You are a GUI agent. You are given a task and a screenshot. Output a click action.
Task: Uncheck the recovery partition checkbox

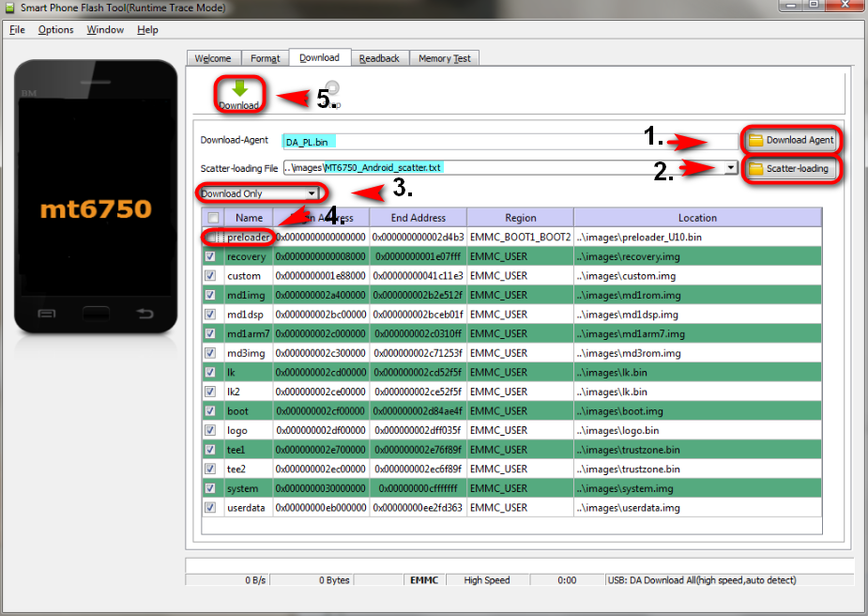tap(210, 256)
